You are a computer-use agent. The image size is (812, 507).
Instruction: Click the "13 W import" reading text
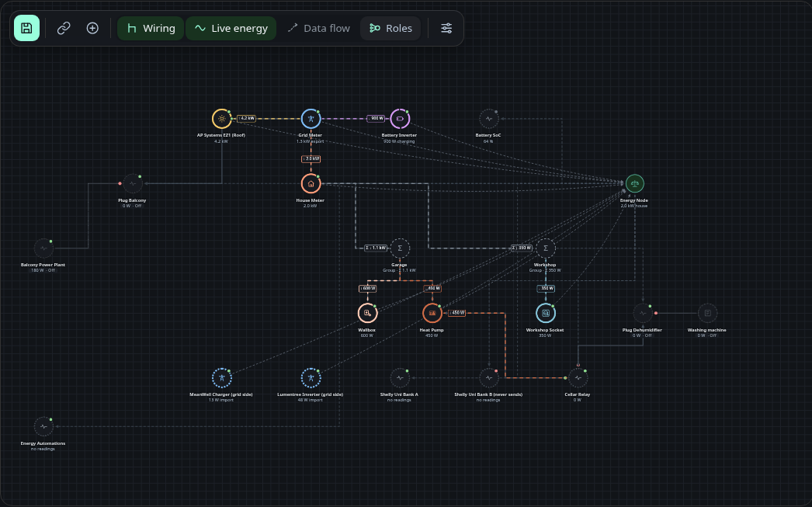coord(221,401)
